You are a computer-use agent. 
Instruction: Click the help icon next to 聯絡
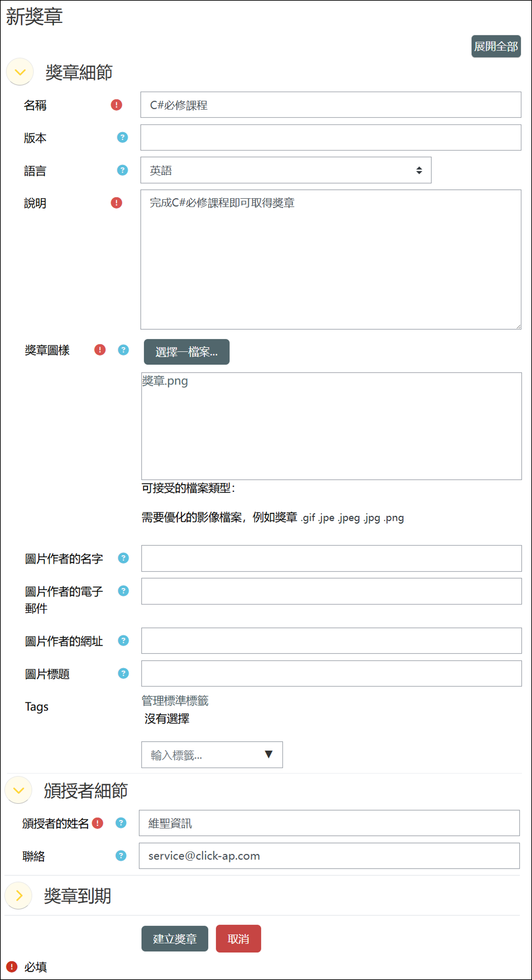tap(121, 856)
